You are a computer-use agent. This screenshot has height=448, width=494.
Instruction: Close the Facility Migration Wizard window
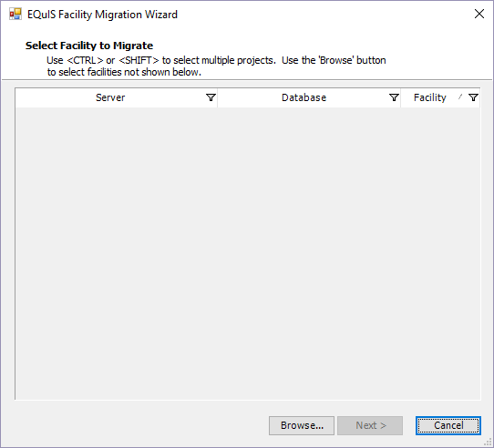(479, 14)
